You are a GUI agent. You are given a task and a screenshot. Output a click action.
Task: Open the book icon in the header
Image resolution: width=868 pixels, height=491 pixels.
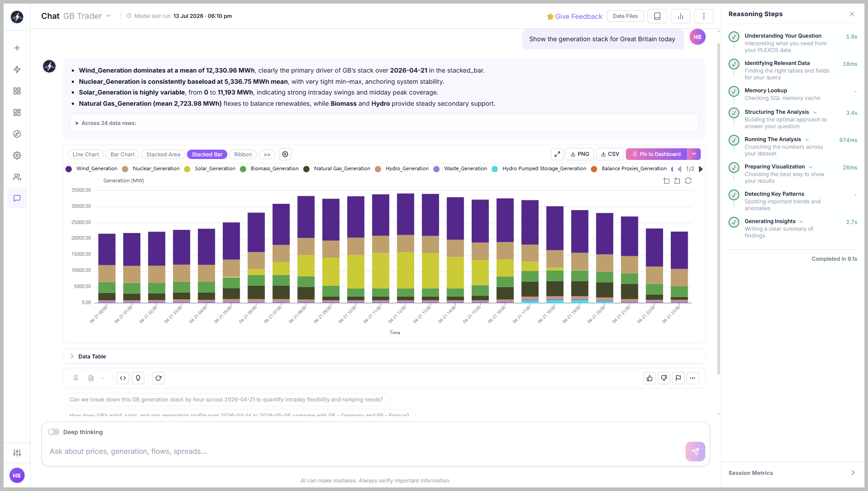[657, 16]
